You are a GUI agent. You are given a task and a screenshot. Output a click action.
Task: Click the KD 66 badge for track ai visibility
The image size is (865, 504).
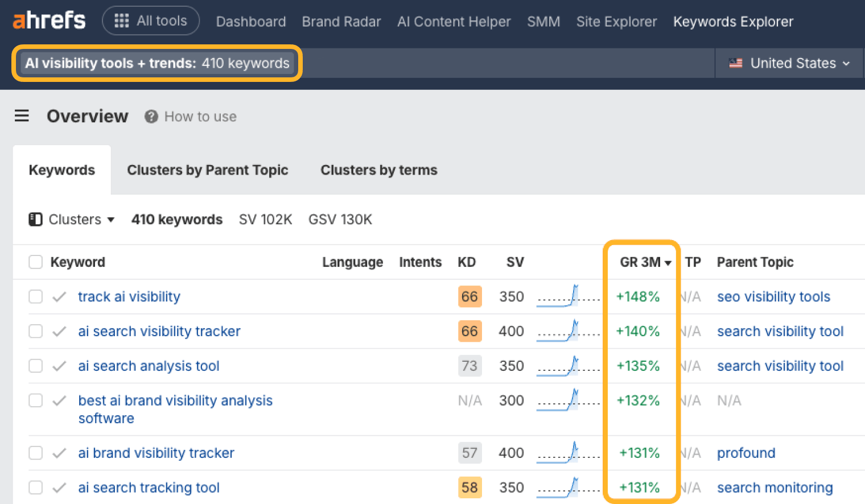(x=470, y=297)
